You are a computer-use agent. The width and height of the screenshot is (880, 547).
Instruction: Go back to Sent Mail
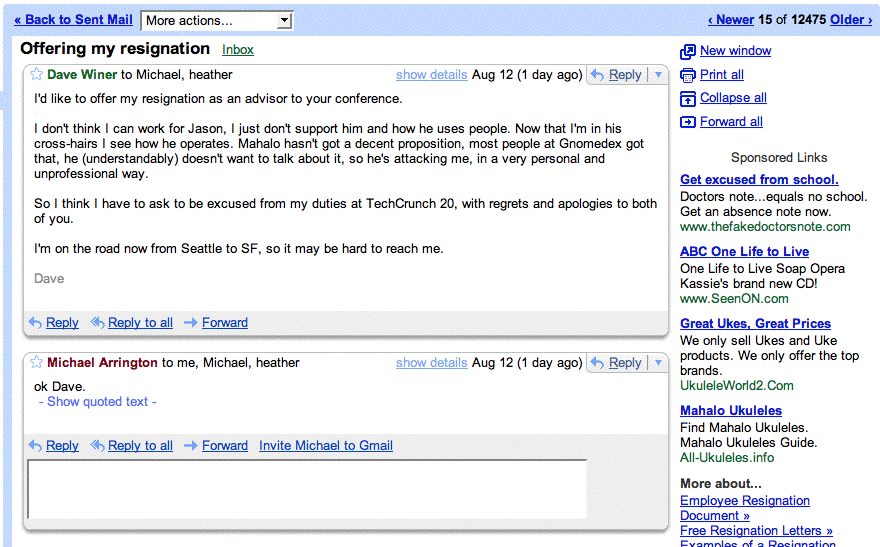(x=73, y=20)
